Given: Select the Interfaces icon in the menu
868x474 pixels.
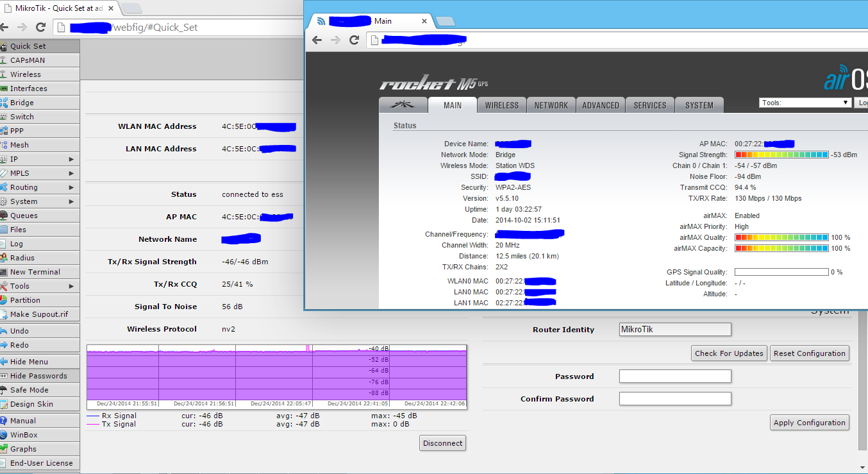Looking at the screenshot, I should pos(4,89).
